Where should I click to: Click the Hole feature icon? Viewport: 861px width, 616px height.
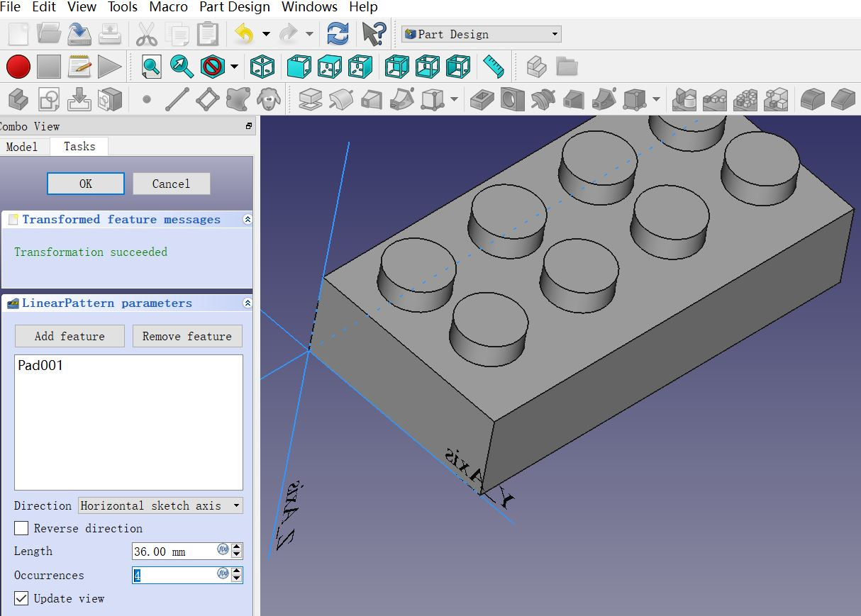tap(512, 99)
